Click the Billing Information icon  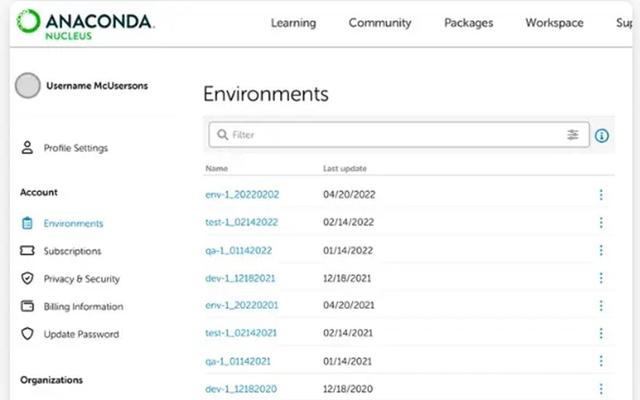[x=27, y=307]
